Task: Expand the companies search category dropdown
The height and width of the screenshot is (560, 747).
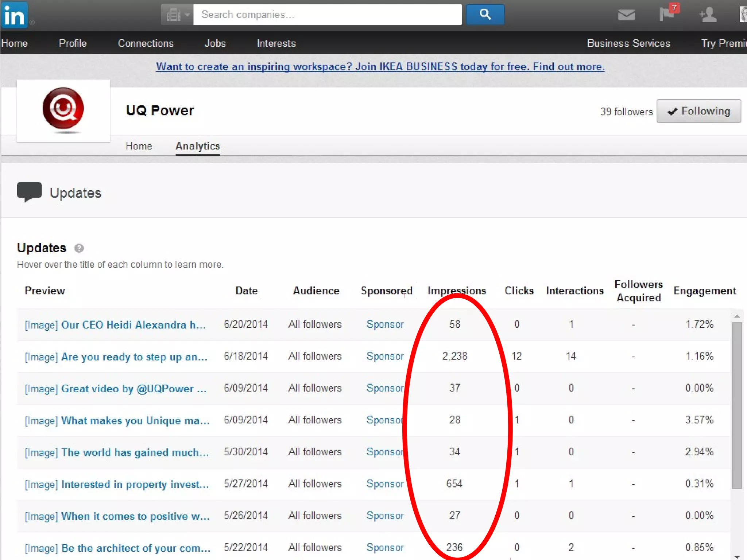Action: 177,15
